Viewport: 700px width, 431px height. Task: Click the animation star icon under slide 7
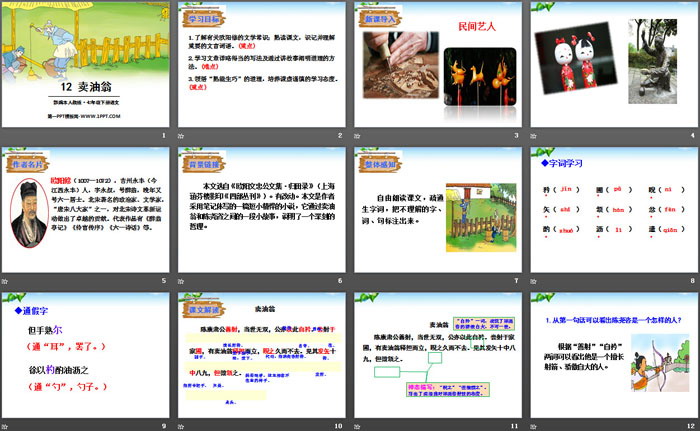[357, 281]
